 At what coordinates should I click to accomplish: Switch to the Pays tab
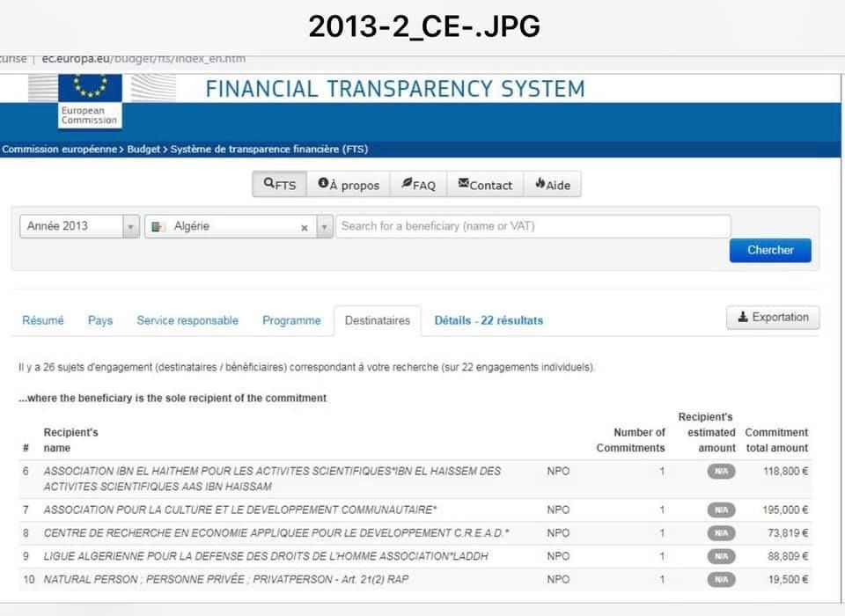click(x=100, y=321)
